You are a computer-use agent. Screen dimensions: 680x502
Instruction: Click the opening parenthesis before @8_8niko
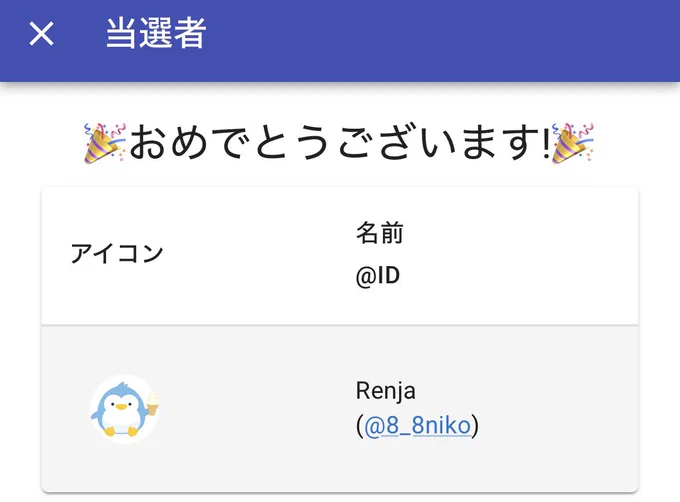(360, 426)
